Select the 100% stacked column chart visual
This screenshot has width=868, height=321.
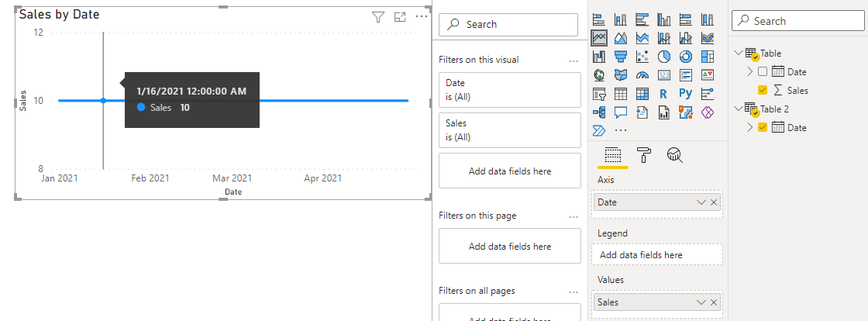[707, 20]
